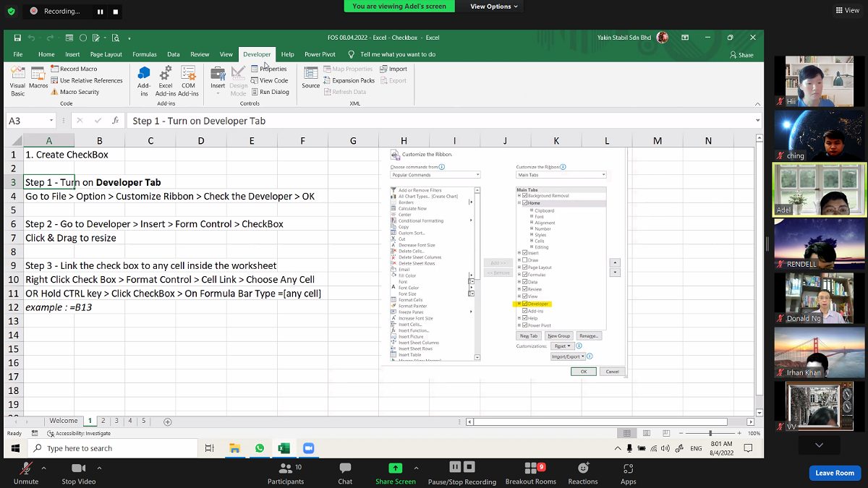Open audio options caret next to Unmute
This screenshot has width=868, height=488.
tap(45, 468)
